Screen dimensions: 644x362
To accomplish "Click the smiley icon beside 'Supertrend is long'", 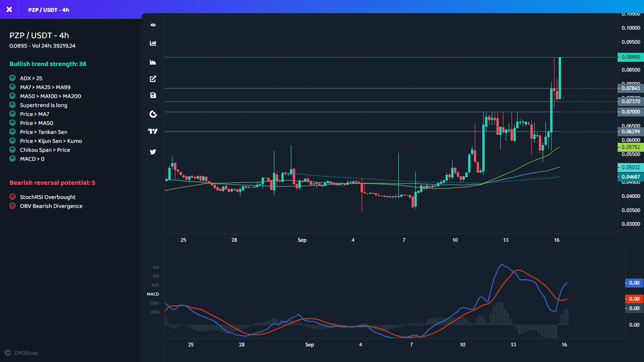I will click(12, 105).
